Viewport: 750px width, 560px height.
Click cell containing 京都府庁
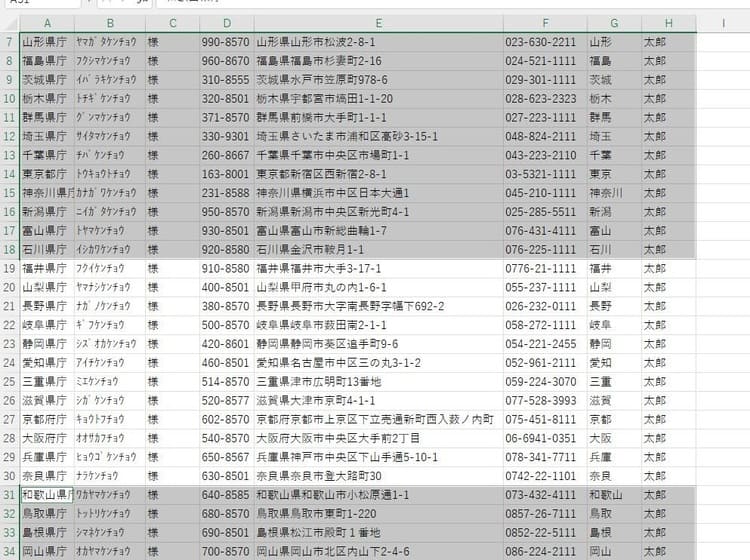tap(47, 419)
